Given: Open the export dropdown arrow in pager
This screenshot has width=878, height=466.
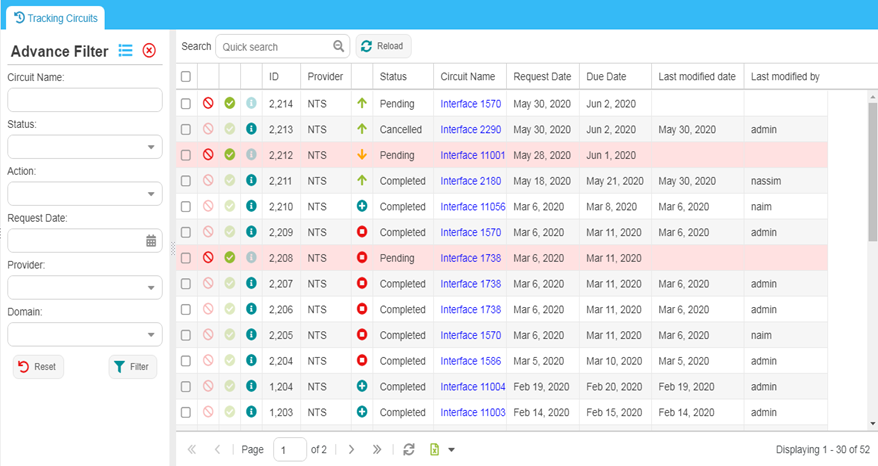Looking at the screenshot, I should (452, 450).
